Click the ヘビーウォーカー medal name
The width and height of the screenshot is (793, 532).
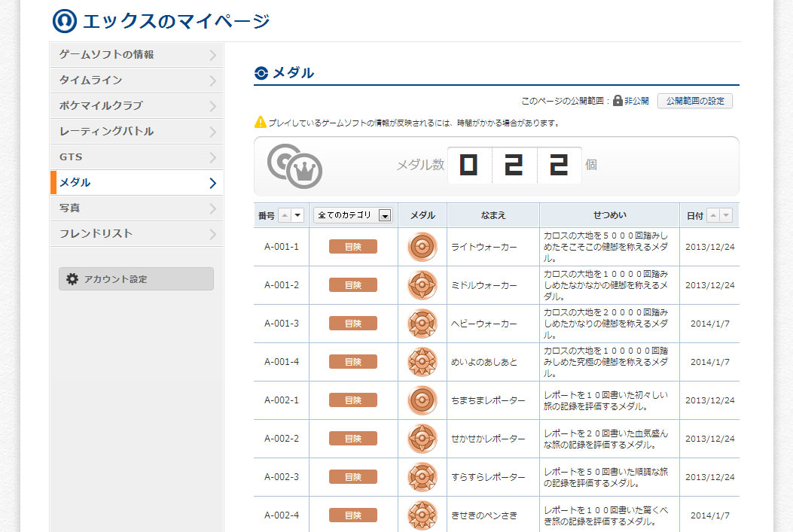[x=484, y=324]
